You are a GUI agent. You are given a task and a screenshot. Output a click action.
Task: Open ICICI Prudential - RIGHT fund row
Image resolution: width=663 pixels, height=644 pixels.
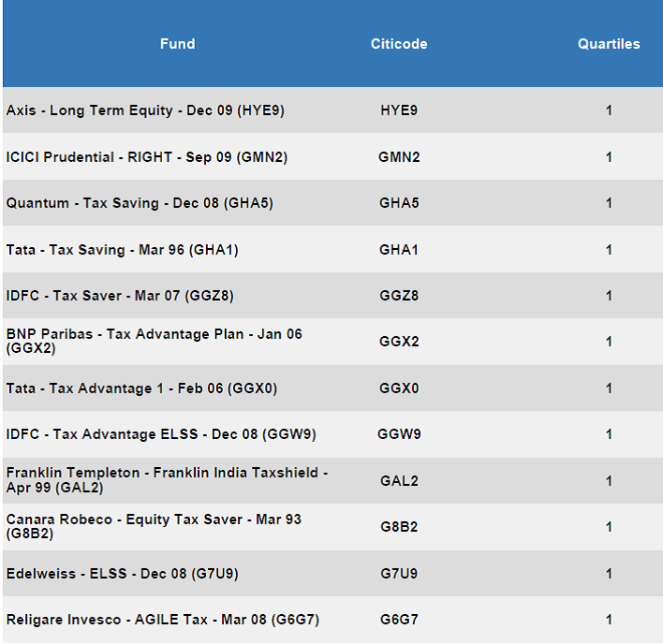147,156
